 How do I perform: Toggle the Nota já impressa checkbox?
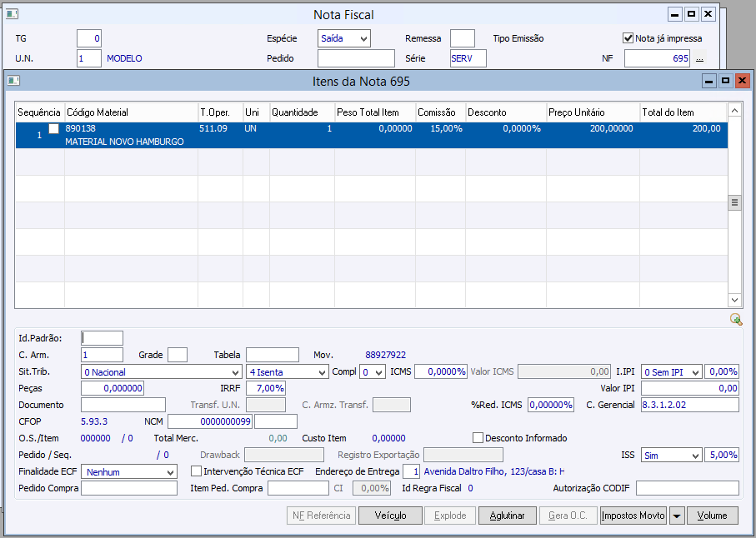pos(628,38)
